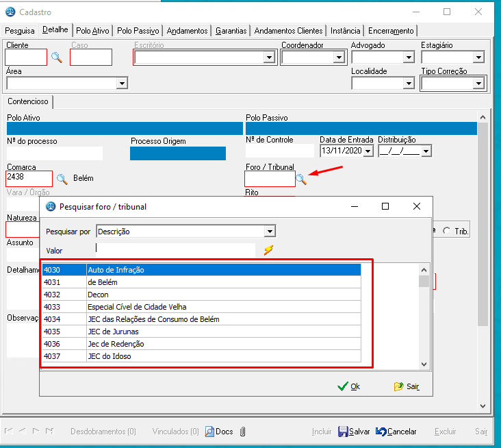Select row 4033 Especial Cível de Cidade Velha
The image size is (501, 448).
[x=202, y=307]
